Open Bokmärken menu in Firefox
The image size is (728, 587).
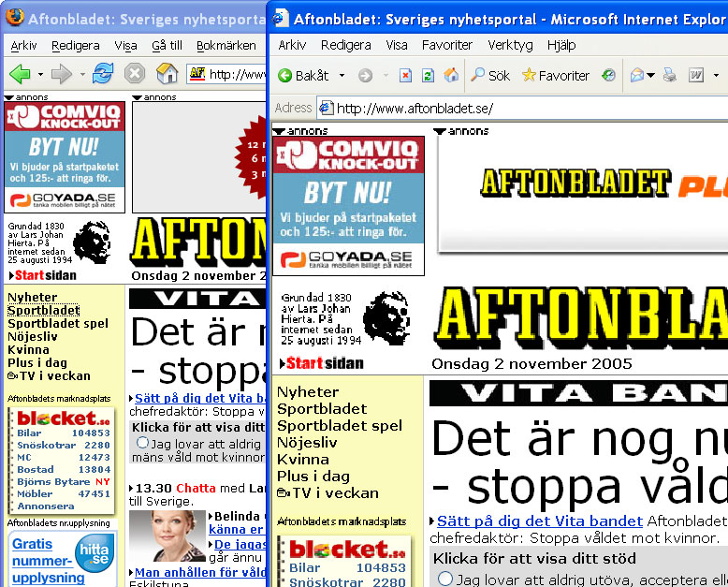(226, 46)
